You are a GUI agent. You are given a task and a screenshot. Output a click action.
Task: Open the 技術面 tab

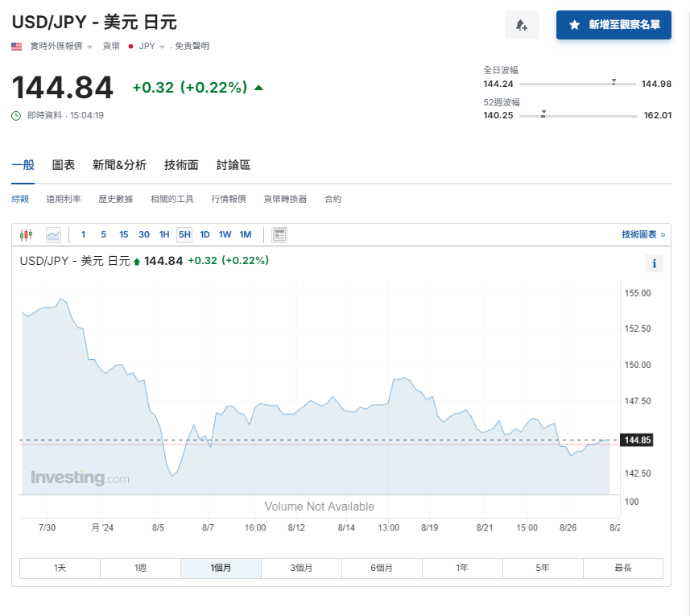(x=181, y=165)
